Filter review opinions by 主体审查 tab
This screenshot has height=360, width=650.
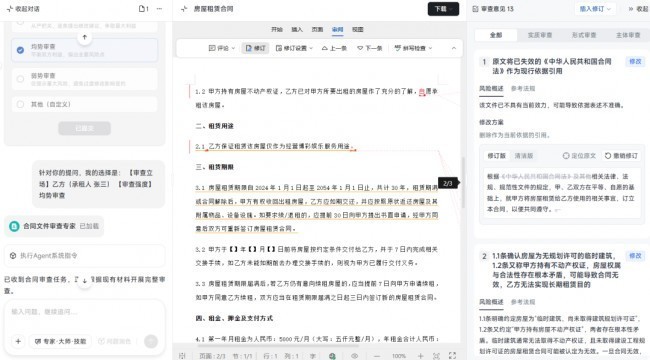point(628,35)
